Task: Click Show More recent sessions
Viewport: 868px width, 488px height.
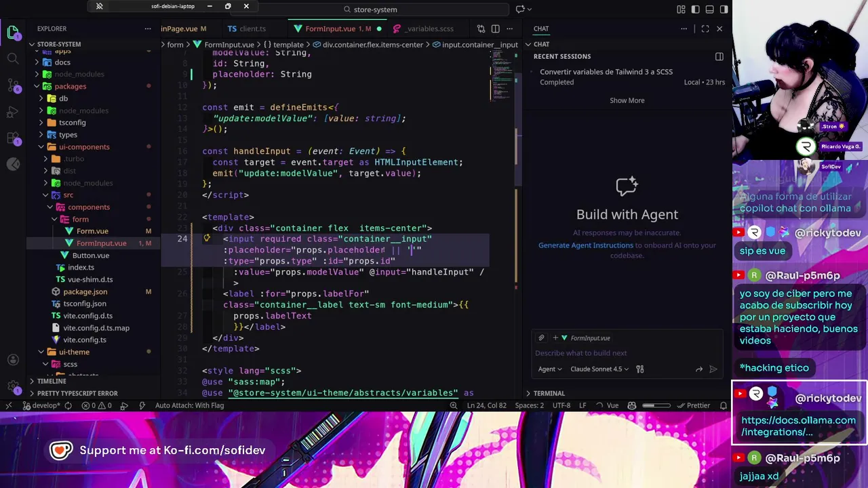Action: pos(627,100)
